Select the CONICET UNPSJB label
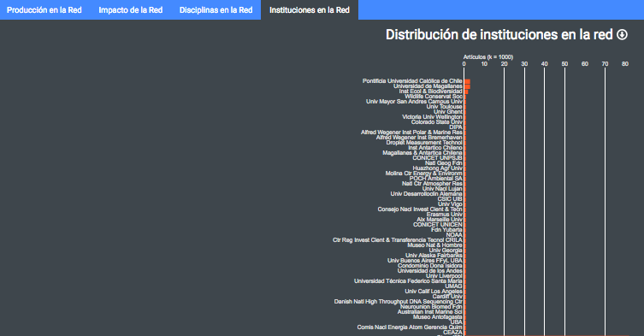This screenshot has height=336, width=644. point(437,158)
